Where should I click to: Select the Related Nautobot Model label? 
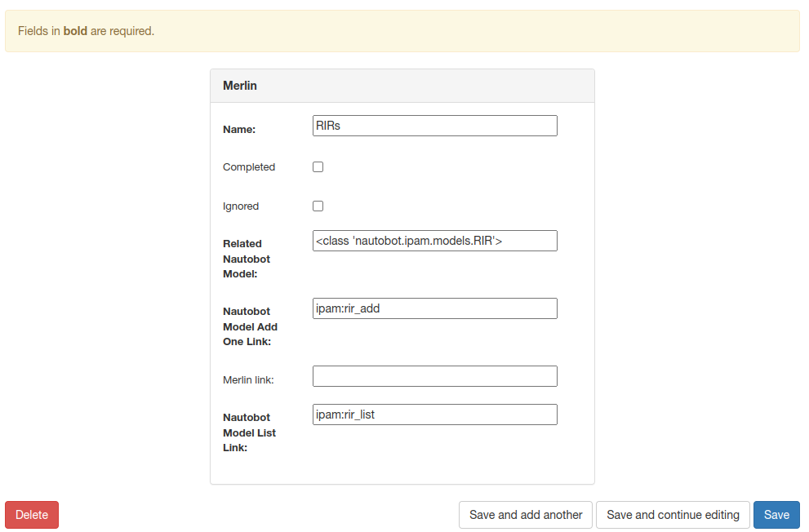click(247, 259)
